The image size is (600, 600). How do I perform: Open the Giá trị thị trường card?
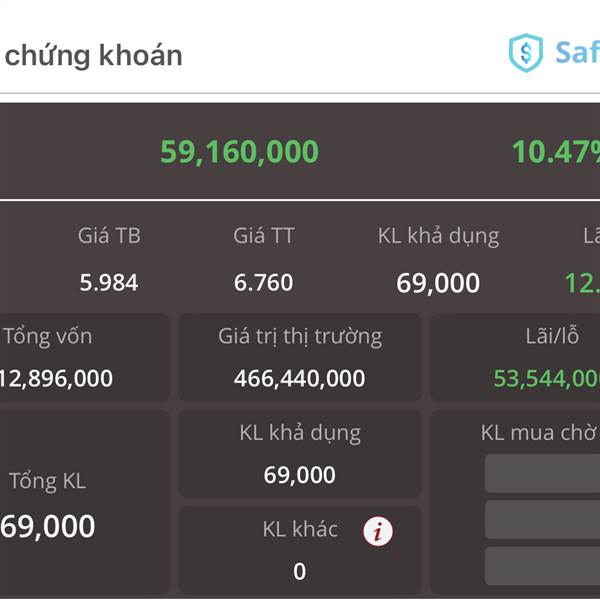(300, 357)
